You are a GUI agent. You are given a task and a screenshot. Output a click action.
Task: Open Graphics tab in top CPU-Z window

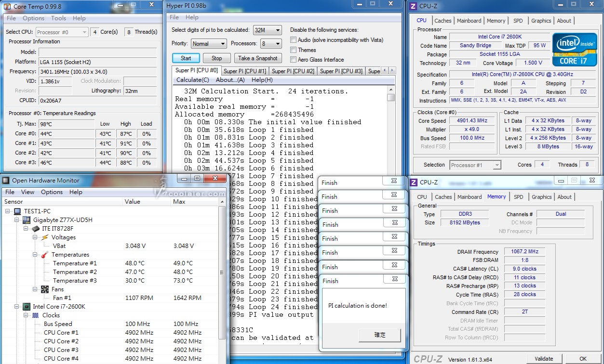pos(541,21)
